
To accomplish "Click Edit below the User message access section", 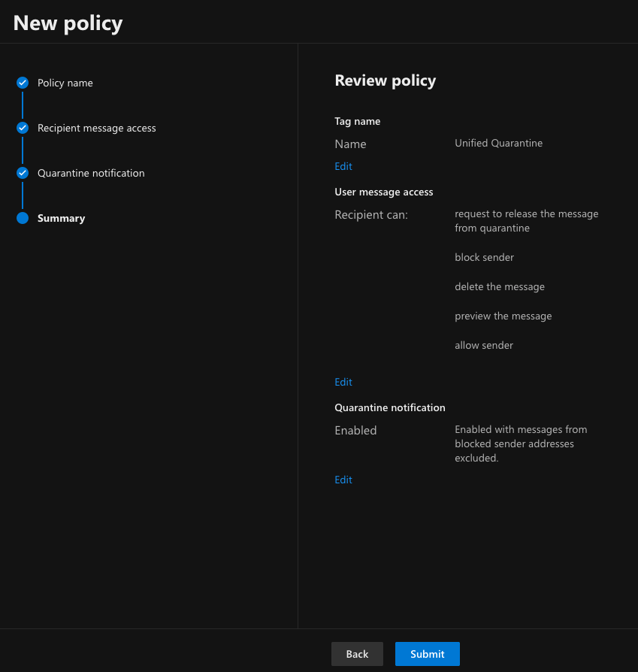I will pos(343,382).
